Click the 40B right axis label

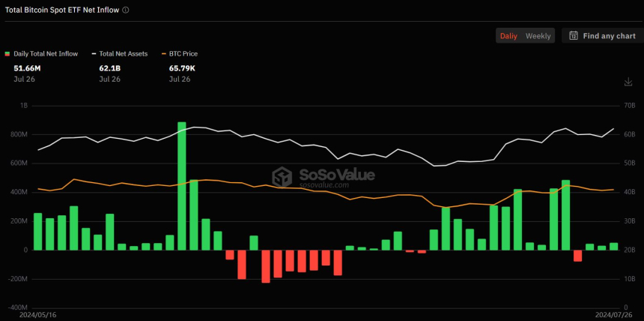(628, 192)
